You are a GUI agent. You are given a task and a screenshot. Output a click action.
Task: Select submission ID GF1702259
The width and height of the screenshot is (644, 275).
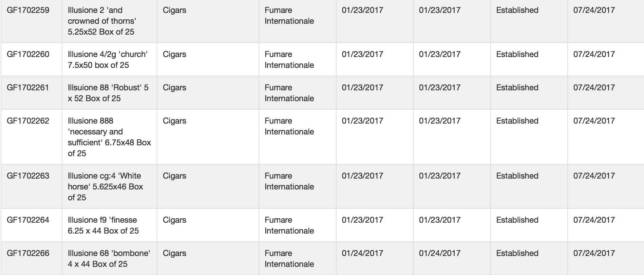[28, 10]
